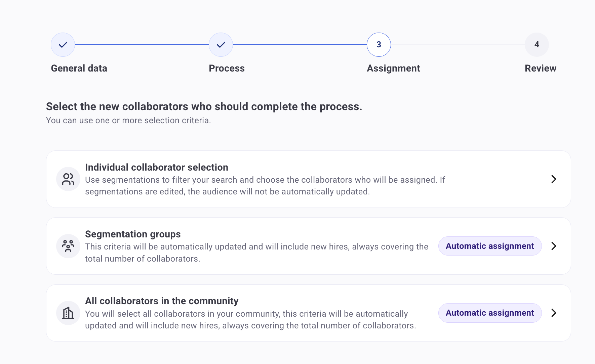Expand Individual collaborator selection with its chevron
The height and width of the screenshot is (364, 595).
[x=554, y=179]
